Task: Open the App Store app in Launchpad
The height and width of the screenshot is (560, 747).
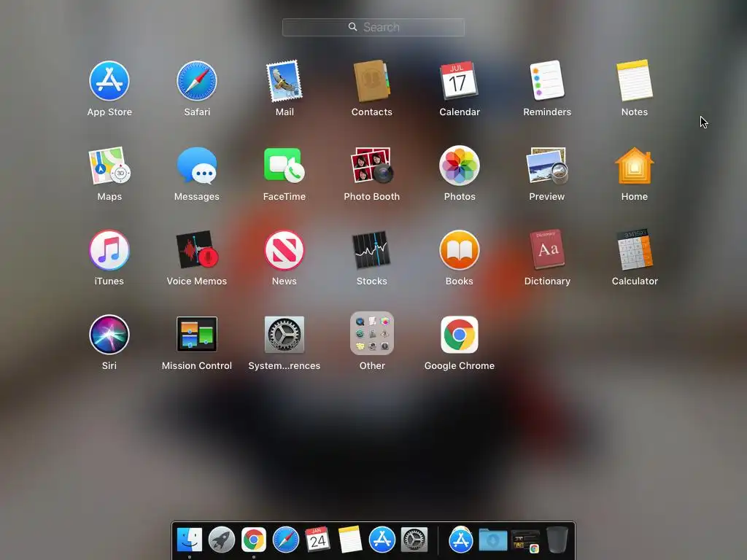Action: 109,81
